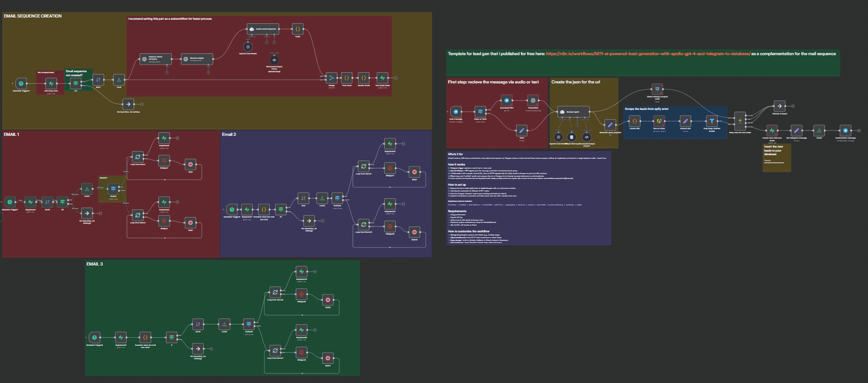Image resolution: width=868 pixels, height=383 pixels.
Task: Click the No Operation do nothing node
Action: 128,104
